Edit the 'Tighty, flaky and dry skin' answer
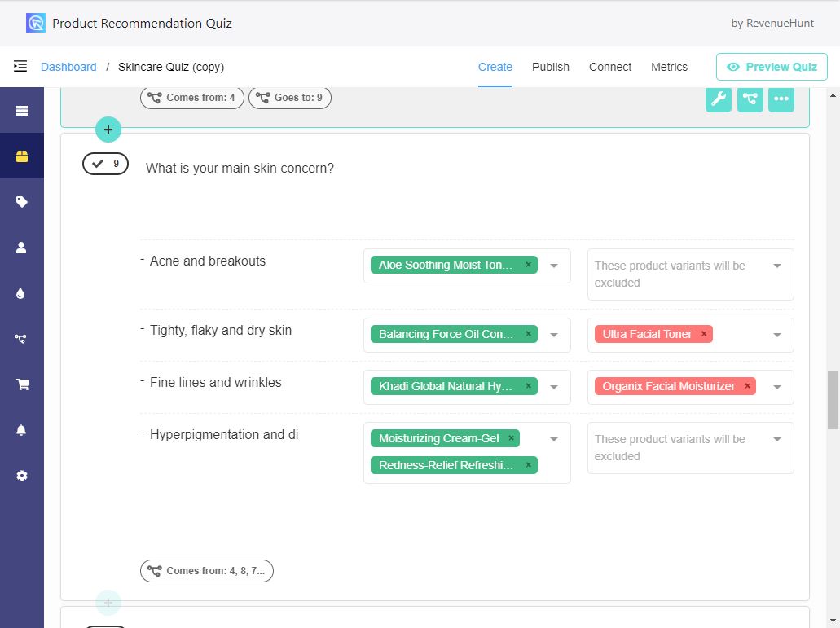The width and height of the screenshot is (840, 628). (x=221, y=330)
